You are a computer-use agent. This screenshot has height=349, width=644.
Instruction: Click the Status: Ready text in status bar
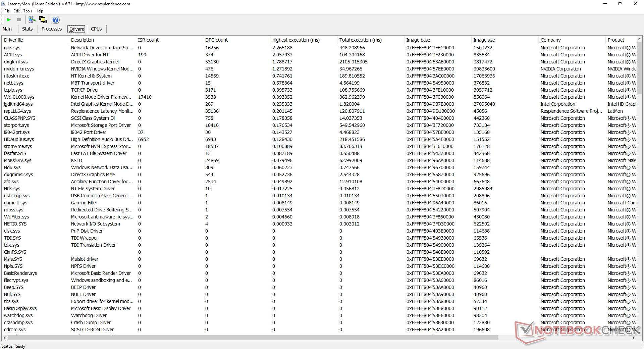coord(13,346)
